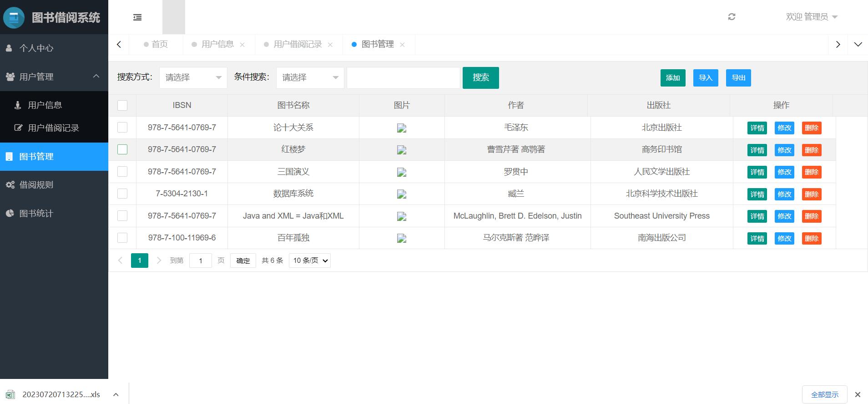Viewport: 868px width, 404px height.
Task: Open the 欢迎 管理员 user dropdown
Action: click(x=812, y=17)
